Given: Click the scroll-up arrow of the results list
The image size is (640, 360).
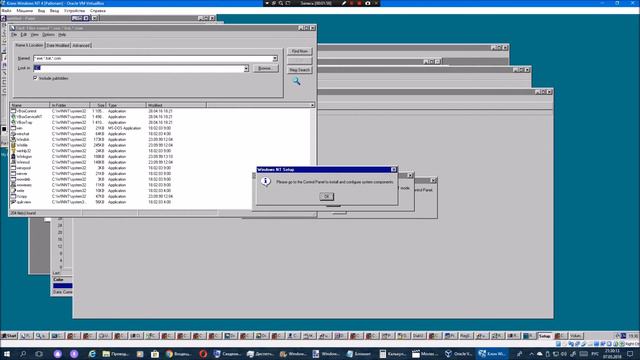Looking at the screenshot, I should coord(313,105).
